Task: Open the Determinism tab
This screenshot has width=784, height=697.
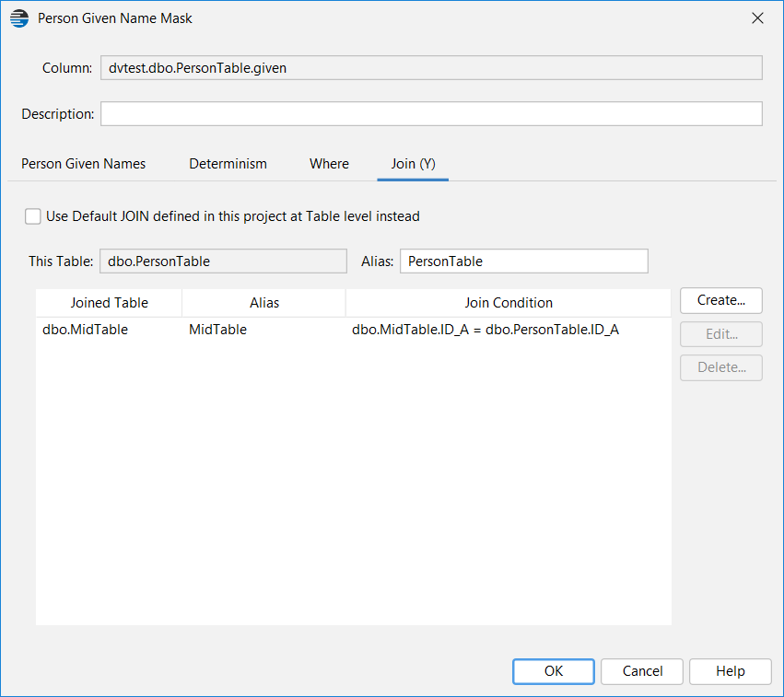Action: click(228, 164)
